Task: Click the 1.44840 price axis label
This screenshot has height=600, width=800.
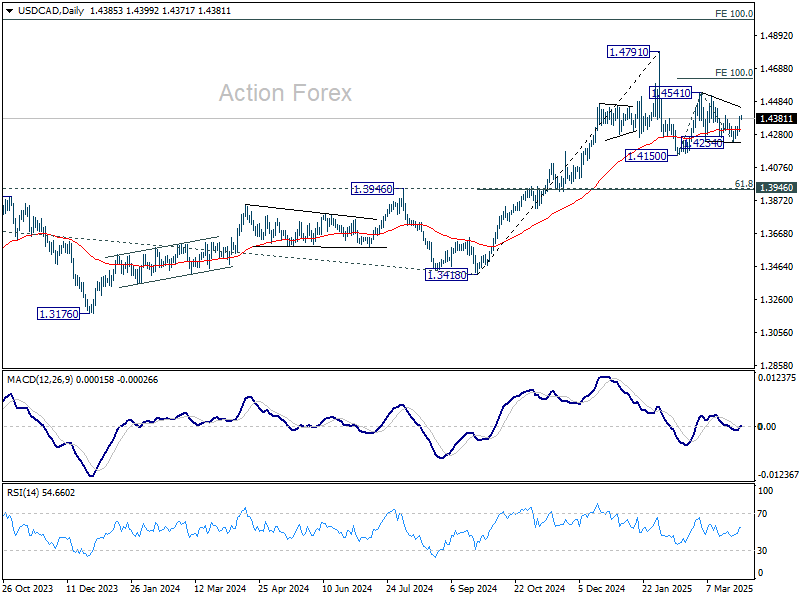Action: click(x=776, y=102)
